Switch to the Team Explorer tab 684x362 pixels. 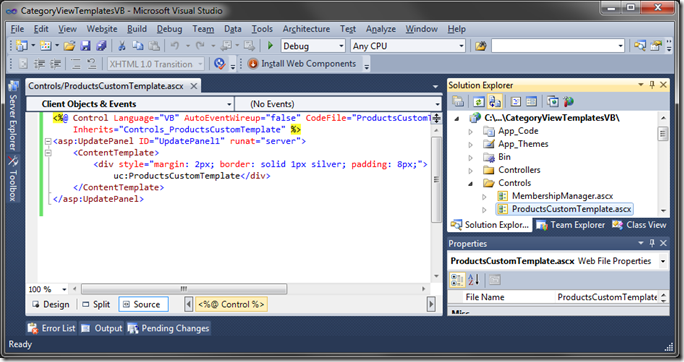(571, 225)
